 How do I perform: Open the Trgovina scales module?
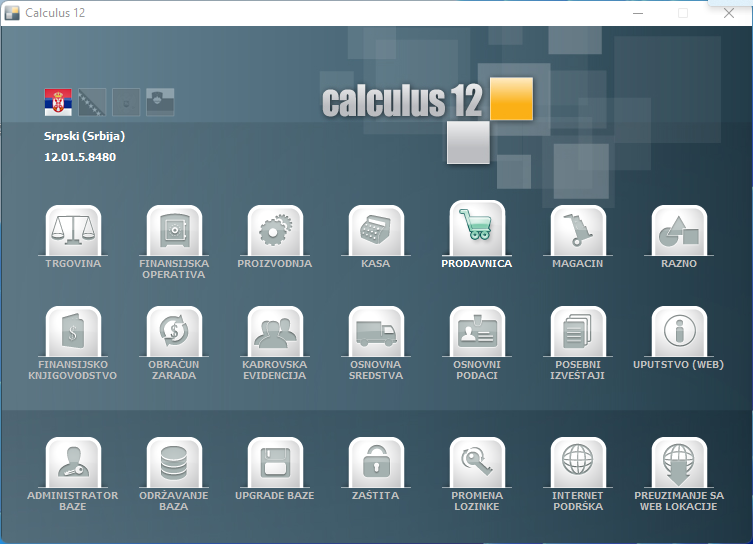coord(73,230)
